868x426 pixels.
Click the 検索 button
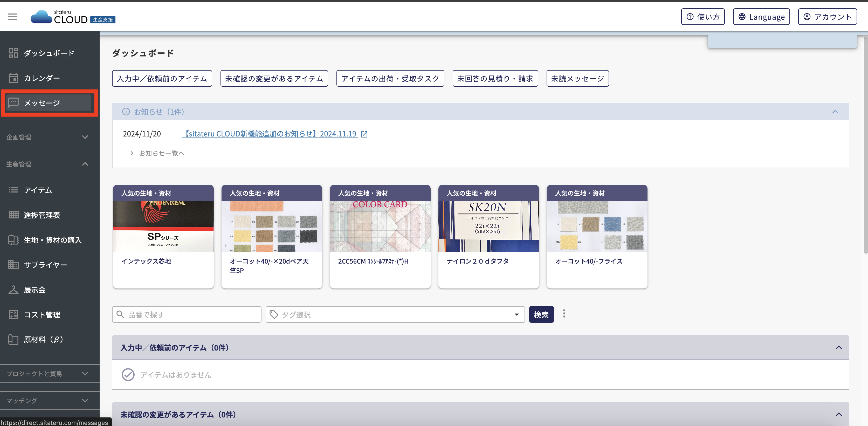(x=541, y=314)
